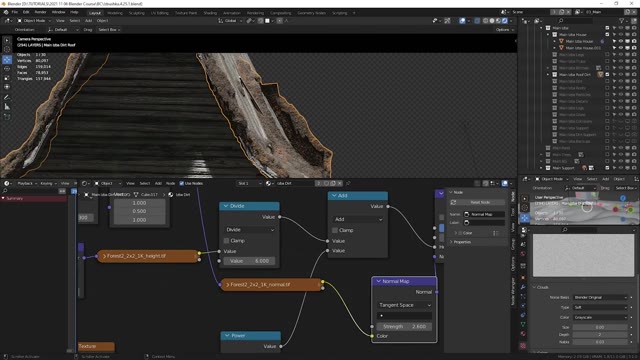Screen dimensions: 640x360
Task: Open the Add Cube tool
Action: pyautogui.click(x=7, y=117)
